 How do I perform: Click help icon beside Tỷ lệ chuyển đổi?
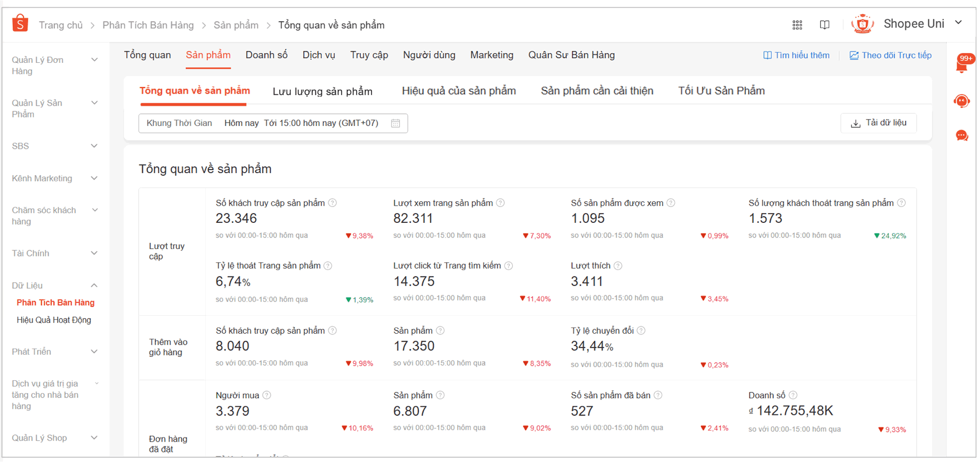(x=641, y=331)
